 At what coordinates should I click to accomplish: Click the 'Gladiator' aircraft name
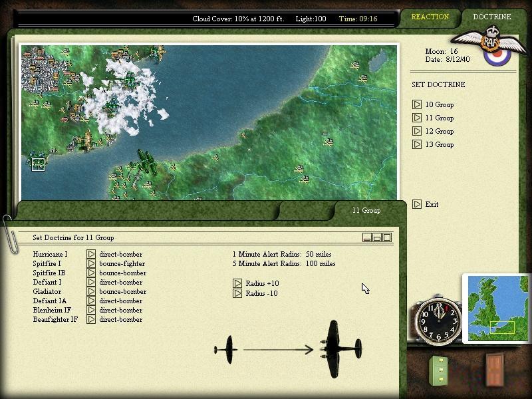(x=47, y=291)
